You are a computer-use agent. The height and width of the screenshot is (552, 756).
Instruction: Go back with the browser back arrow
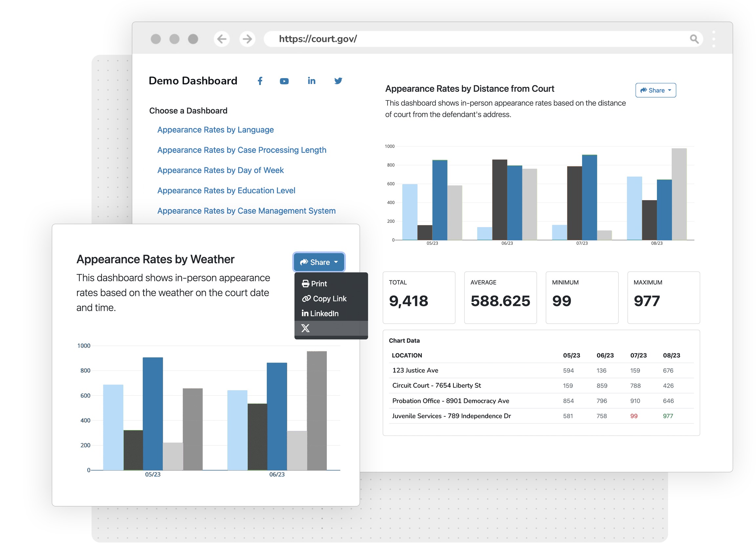coord(221,39)
